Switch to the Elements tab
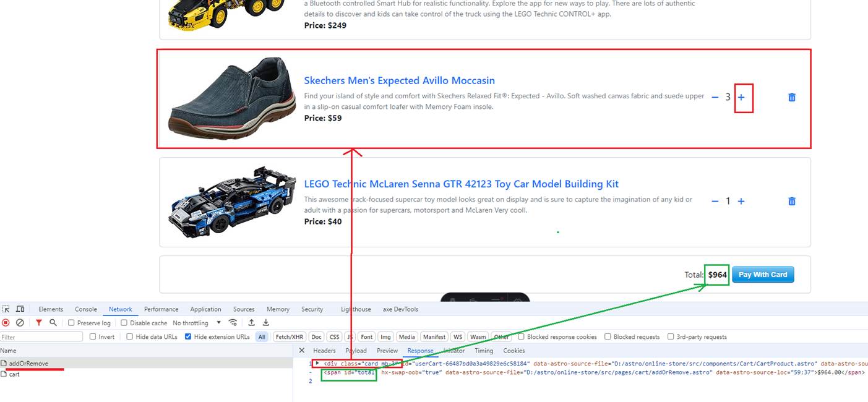 pos(51,309)
